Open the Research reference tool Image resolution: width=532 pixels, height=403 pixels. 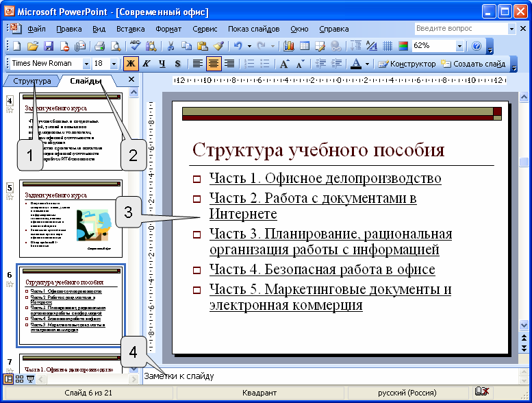tap(151, 46)
